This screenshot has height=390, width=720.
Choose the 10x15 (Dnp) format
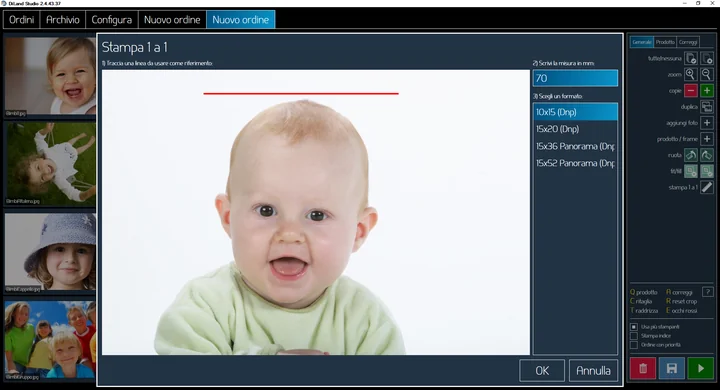click(x=575, y=112)
